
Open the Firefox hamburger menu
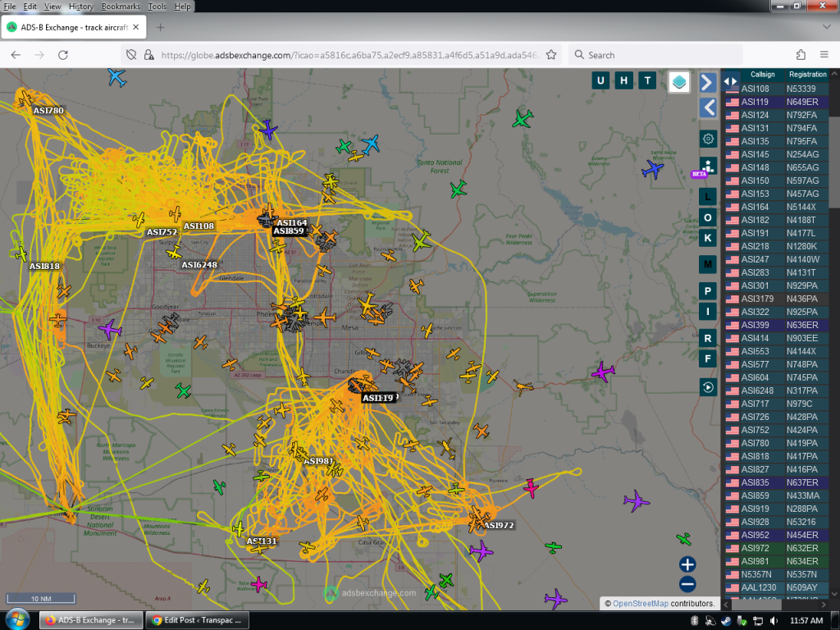[824, 55]
